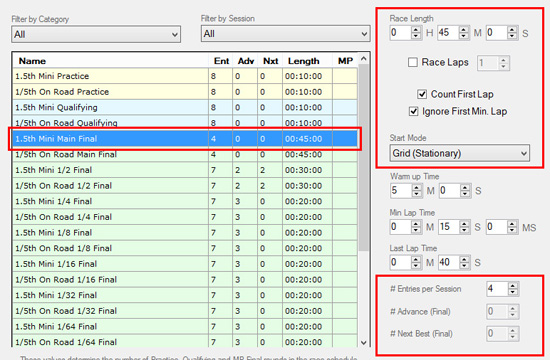Select the 1/5th On Road Main Final row
550x360 pixels.
pos(185,154)
